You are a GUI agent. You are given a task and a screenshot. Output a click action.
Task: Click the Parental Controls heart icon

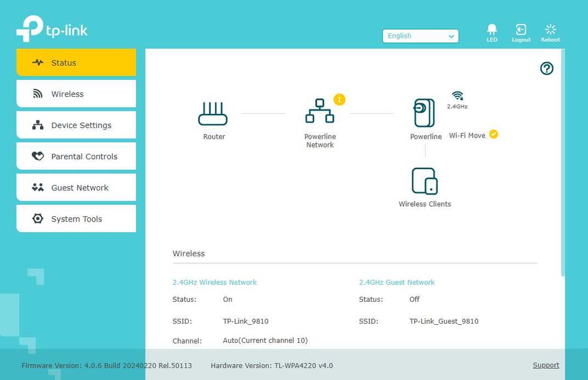[38, 156]
